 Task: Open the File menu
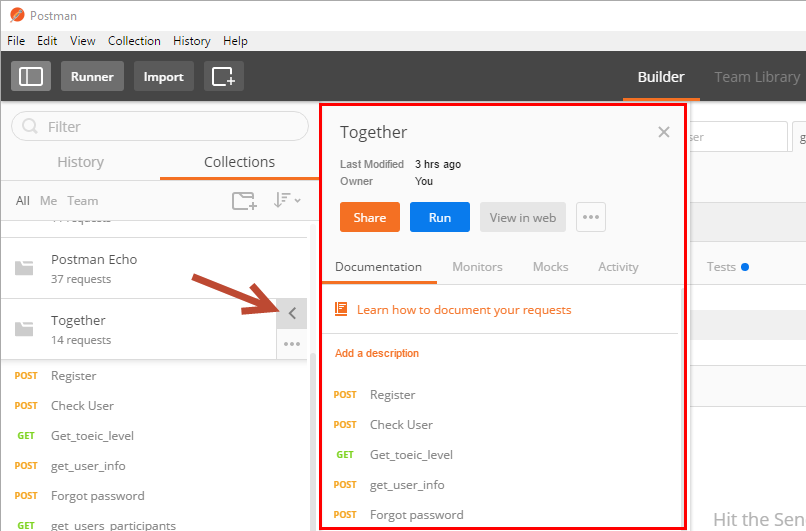[16, 41]
